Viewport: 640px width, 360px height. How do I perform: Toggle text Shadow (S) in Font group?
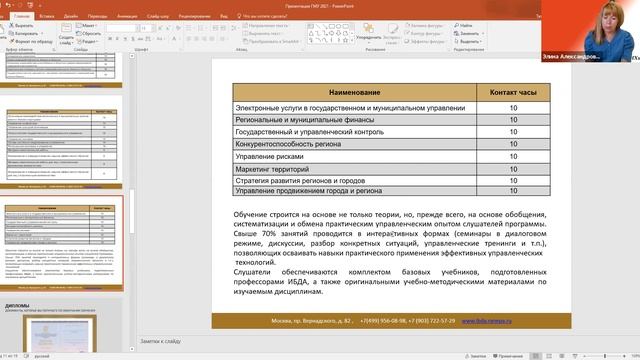tap(133, 39)
